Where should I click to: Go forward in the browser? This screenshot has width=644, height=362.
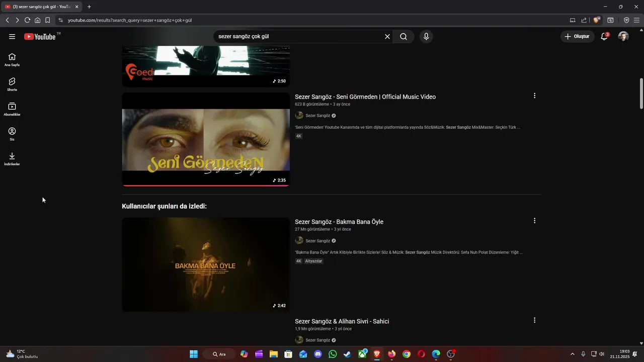(17, 20)
